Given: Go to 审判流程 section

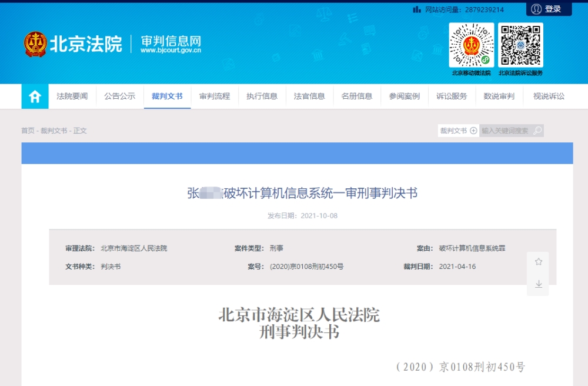Looking at the screenshot, I should [215, 96].
